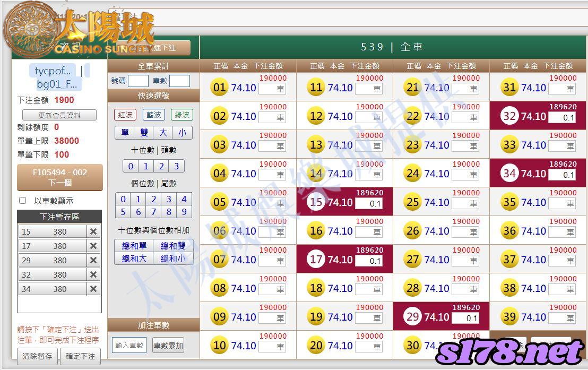Image resolution: width=588 pixels, height=370 pixels.
Task: Select the 雙 even quick pick
Action: tap(144, 133)
